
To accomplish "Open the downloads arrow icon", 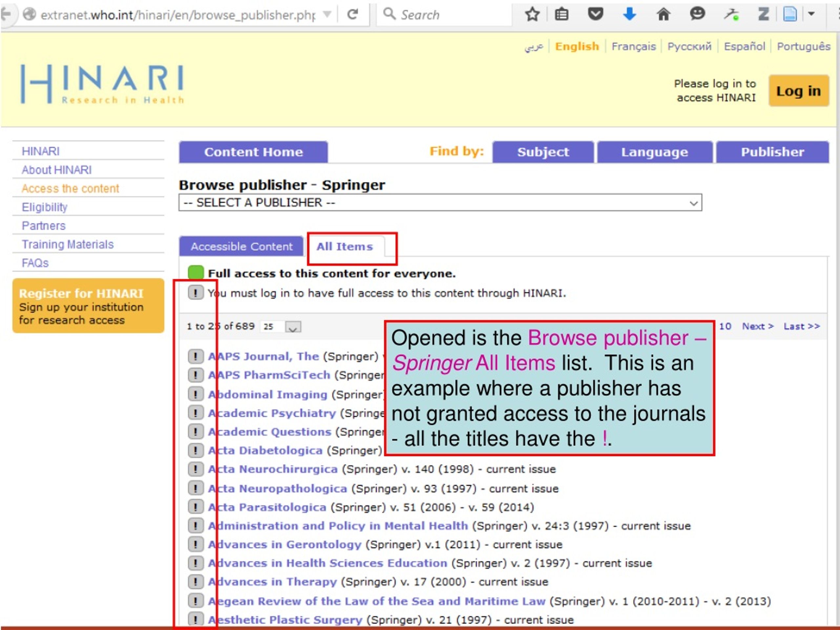I will (629, 14).
